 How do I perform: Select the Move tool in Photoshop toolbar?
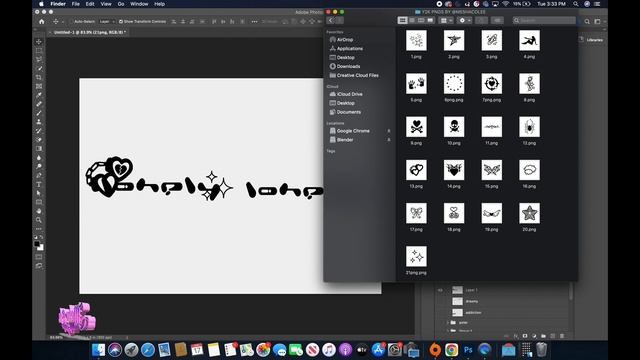[x=39, y=42]
